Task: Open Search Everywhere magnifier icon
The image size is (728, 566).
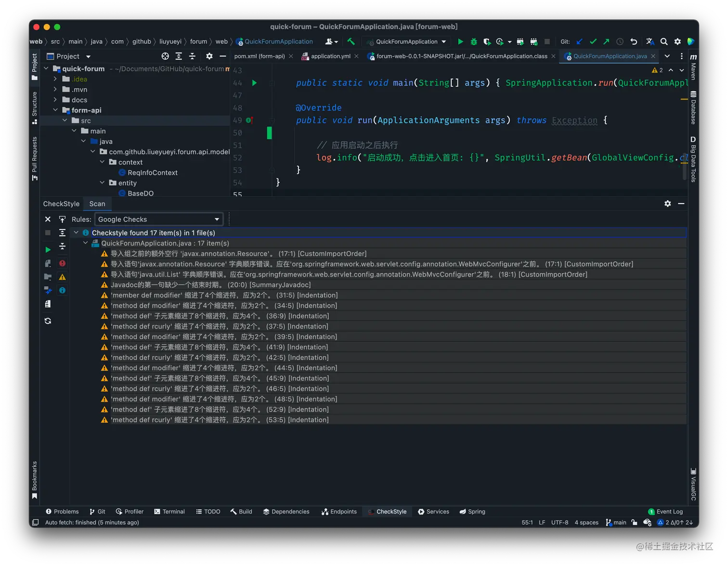Action: pos(664,42)
